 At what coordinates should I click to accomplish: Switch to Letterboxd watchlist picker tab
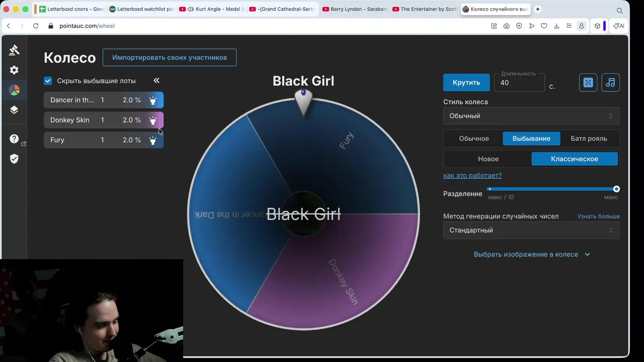point(141,9)
